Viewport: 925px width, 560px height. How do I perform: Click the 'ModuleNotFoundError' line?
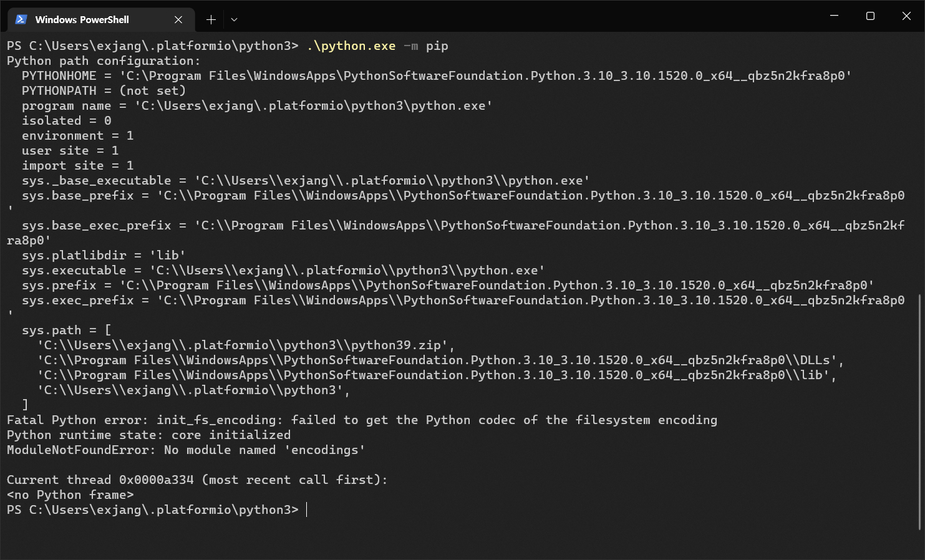tap(186, 450)
